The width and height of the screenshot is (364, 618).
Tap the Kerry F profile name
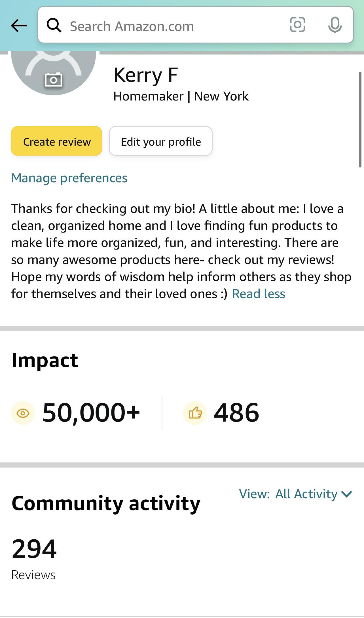click(146, 75)
